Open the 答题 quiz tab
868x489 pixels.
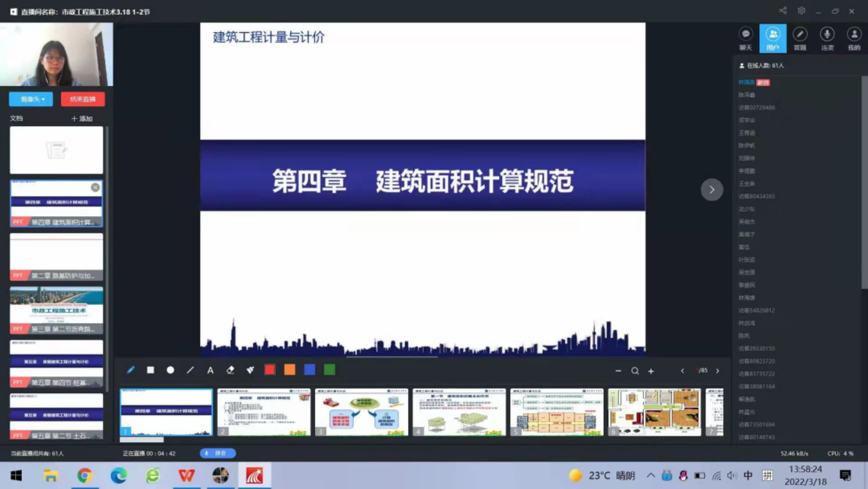point(800,39)
